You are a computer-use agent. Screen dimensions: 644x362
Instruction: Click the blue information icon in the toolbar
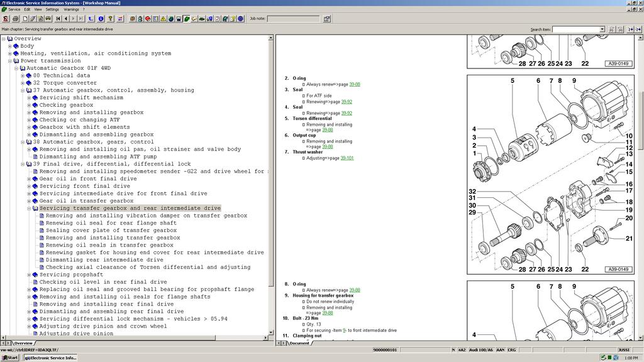pos(101,19)
